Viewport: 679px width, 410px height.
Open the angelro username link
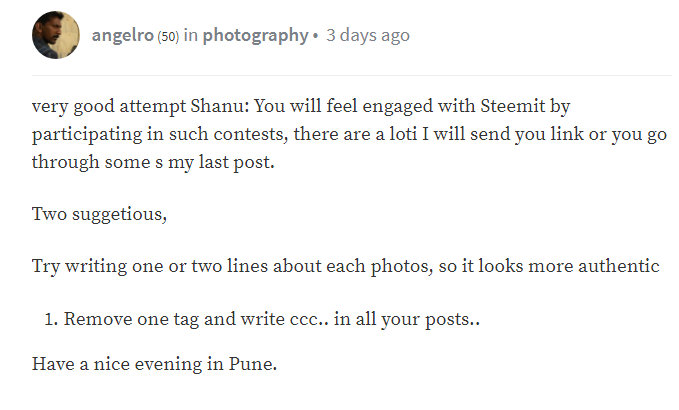coord(122,35)
